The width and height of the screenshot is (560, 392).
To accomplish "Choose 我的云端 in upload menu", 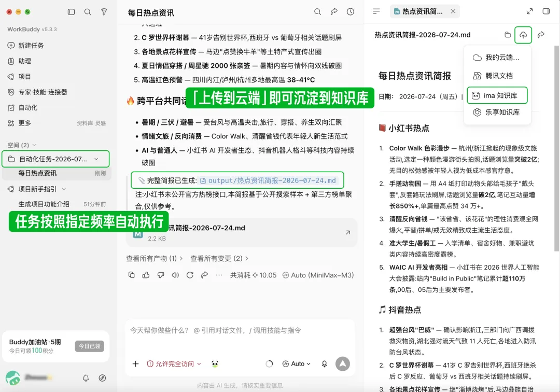I will click(497, 58).
